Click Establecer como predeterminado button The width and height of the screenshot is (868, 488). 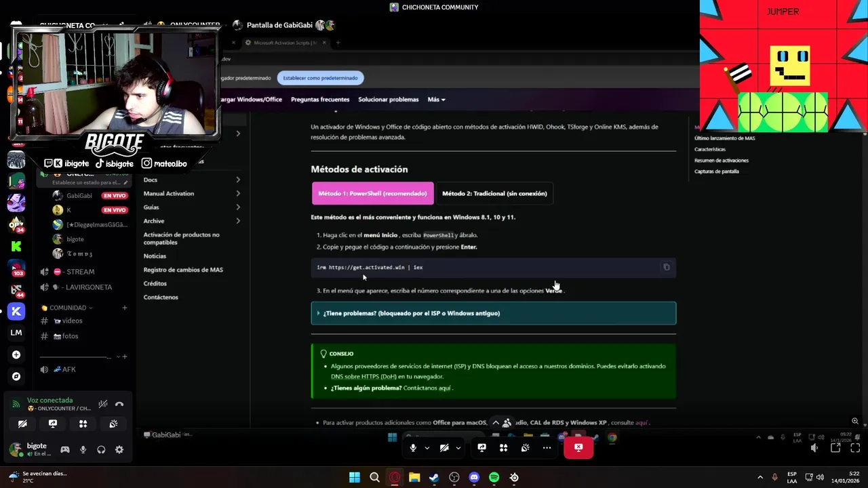320,78
